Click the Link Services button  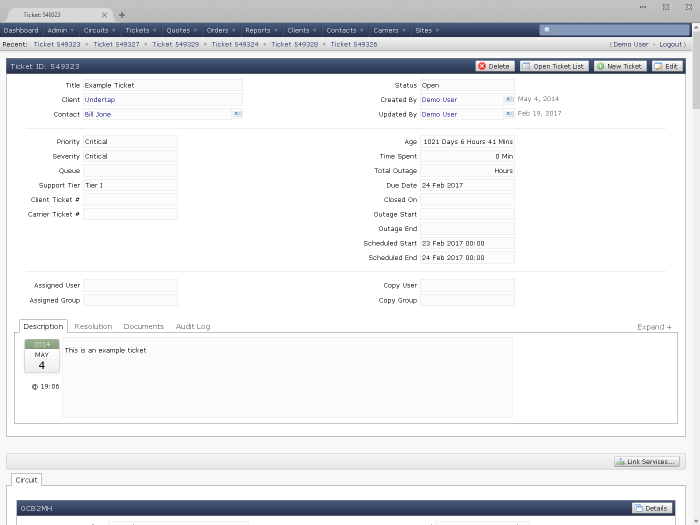tap(647, 462)
